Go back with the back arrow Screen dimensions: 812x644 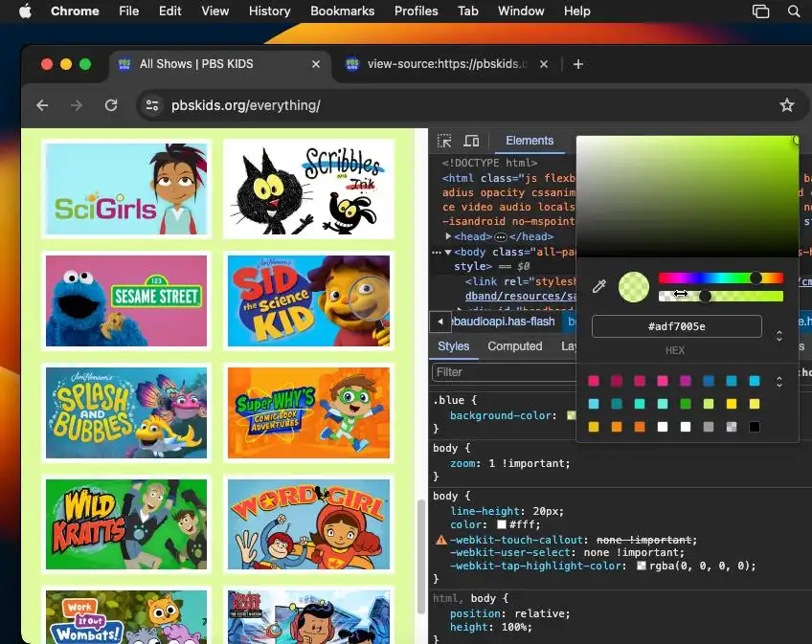coord(42,105)
